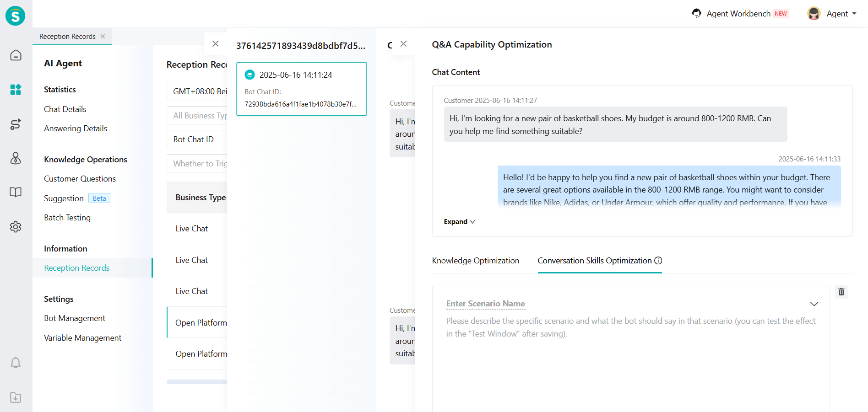Close the chat ID detail panel
The width and height of the screenshot is (868, 412).
tap(216, 44)
